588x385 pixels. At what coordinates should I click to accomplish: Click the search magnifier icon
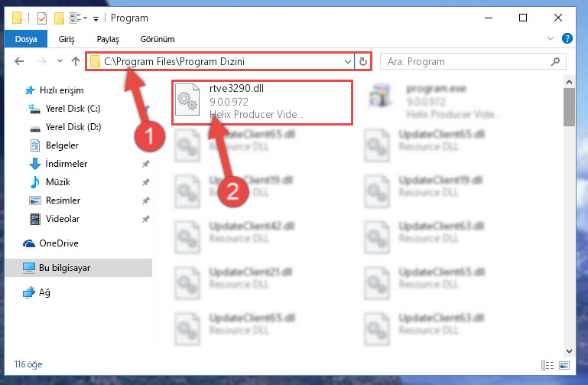[x=555, y=61]
